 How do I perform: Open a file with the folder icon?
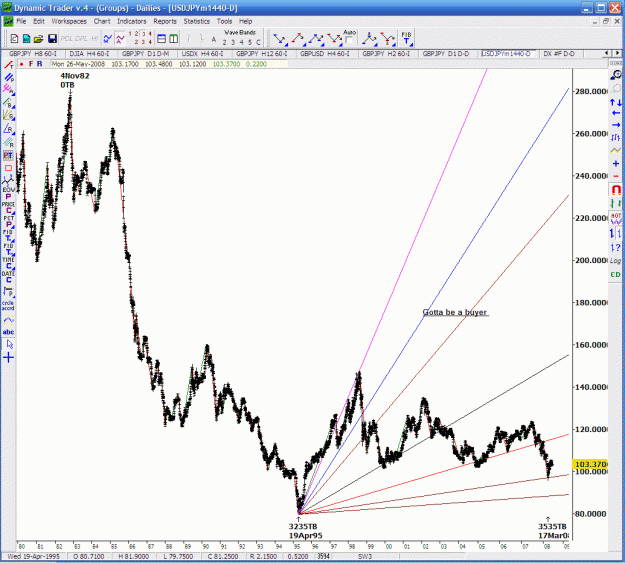click(38, 39)
